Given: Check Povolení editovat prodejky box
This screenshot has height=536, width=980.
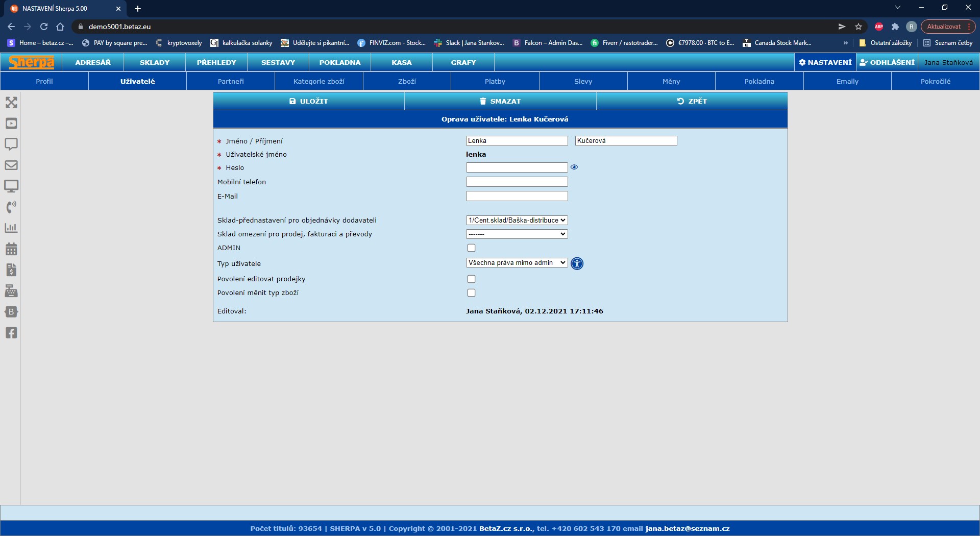Looking at the screenshot, I should click(x=471, y=279).
